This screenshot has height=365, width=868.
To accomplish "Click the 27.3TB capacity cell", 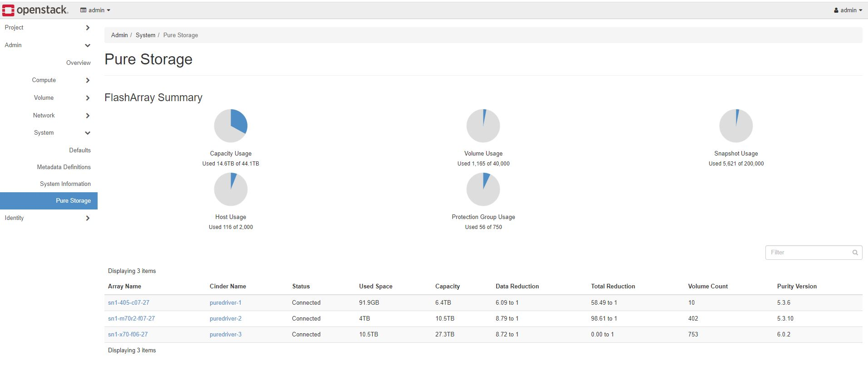I will [x=445, y=334].
